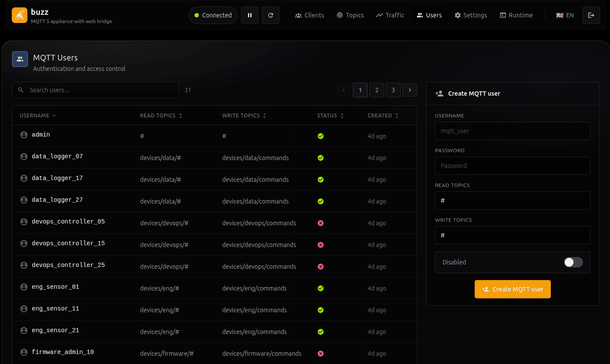Image resolution: width=610 pixels, height=364 pixels.
Task: Click the Connected status pill
Action: coord(213,15)
